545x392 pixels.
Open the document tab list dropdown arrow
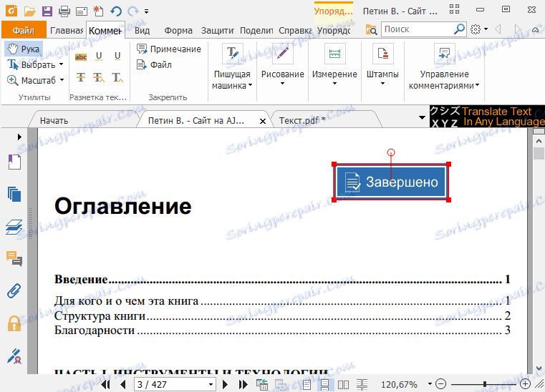coord(422,117)
